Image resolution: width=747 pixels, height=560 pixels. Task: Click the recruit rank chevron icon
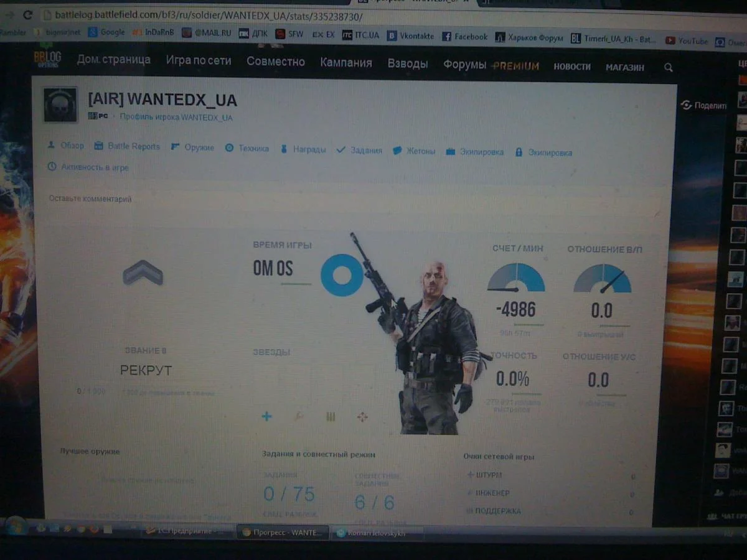pos(143,273)
